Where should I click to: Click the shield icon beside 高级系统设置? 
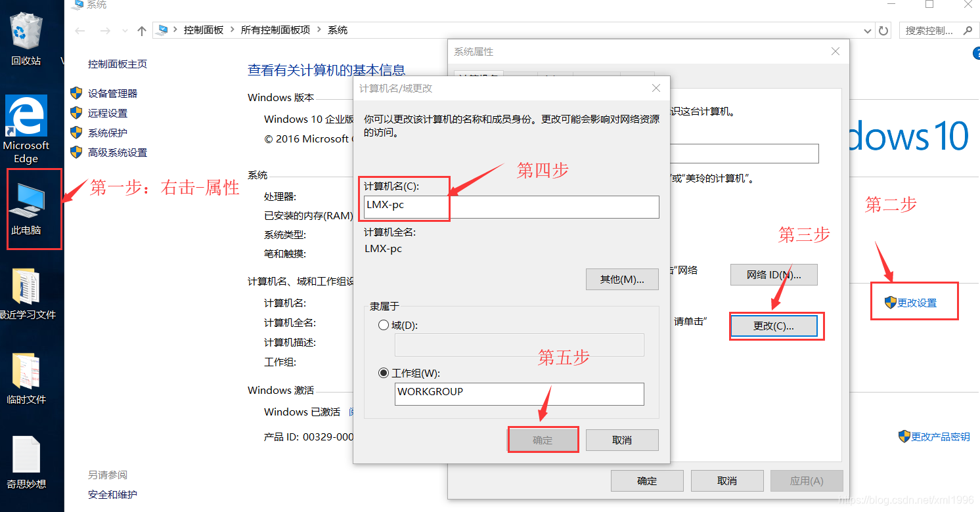[x=76, y=152]
